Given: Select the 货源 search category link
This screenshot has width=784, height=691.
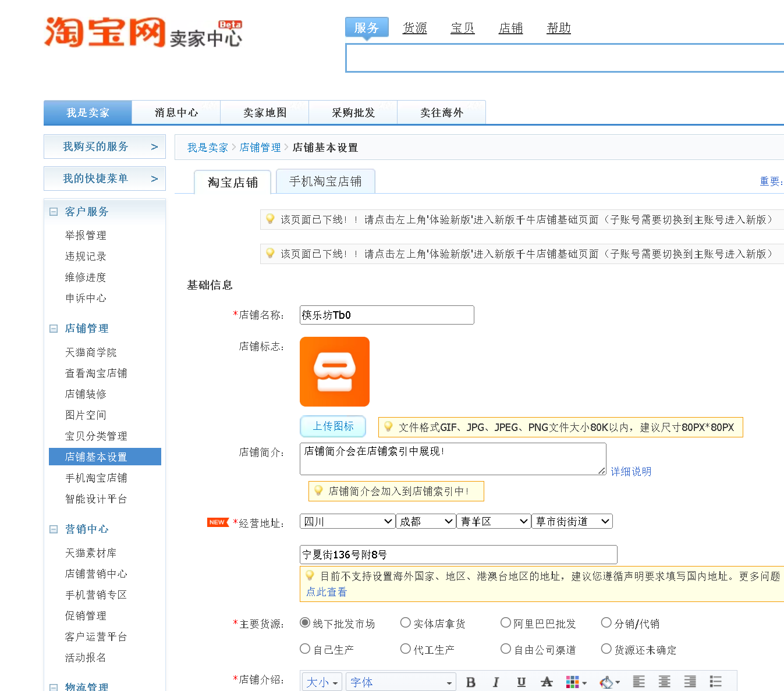Looking at the screenshot, I should [x=415, y=28].
